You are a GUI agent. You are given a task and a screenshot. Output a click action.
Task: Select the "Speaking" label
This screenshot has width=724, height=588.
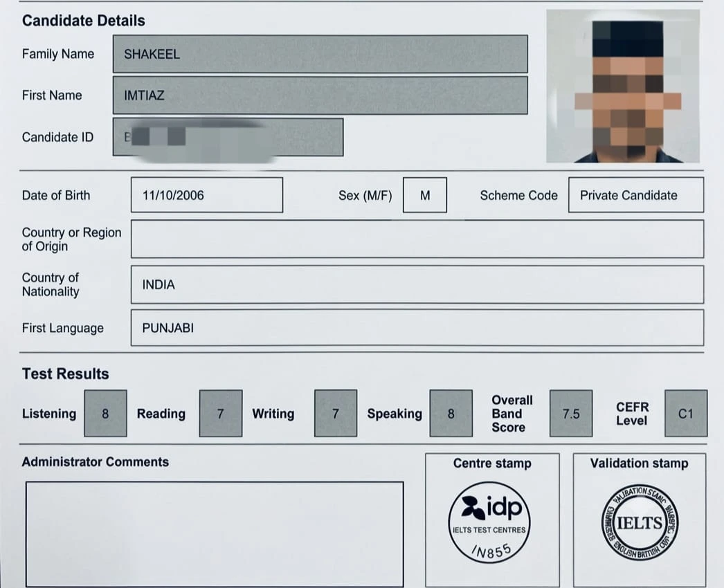(x=395, y=414)
